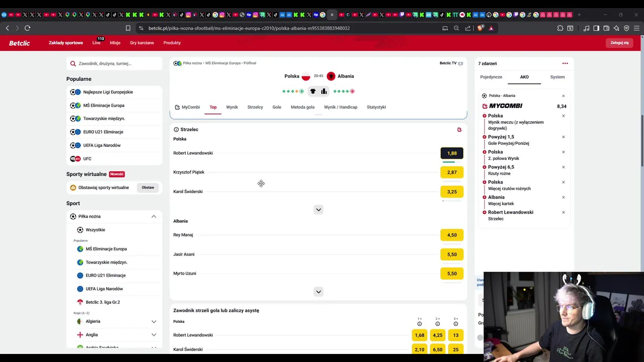644x362 pixels.
Task: Expand more Albania scorers chevron
Action: pos(318,292)
